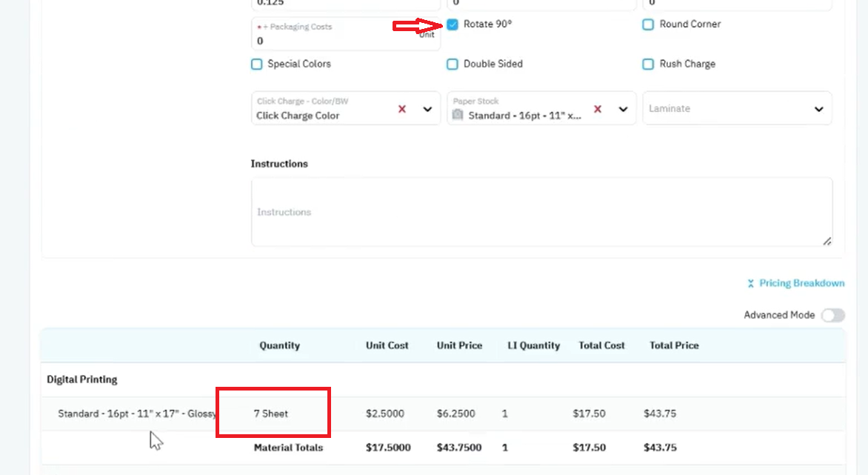
Task: Expand the Paper Stock dropdown arrow
Action: (623, 109)
